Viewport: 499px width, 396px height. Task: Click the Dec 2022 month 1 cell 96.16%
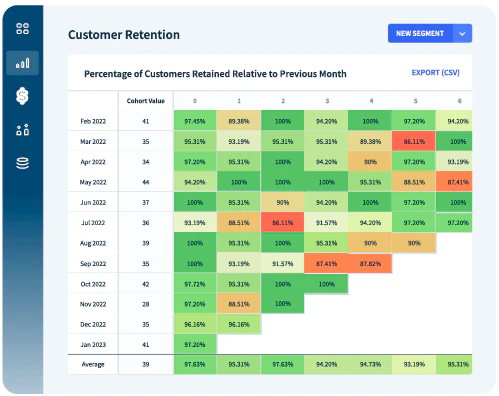[239, 324]
